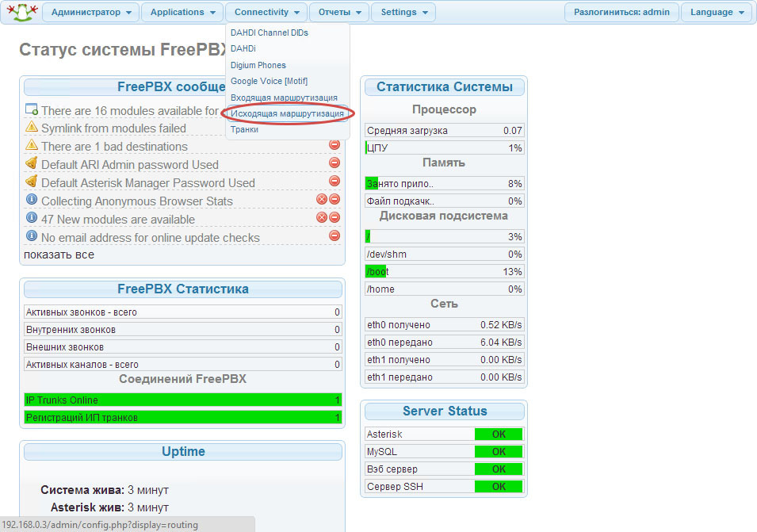Choose DAHDi from Connectivity menu
Viewport: 757px width, 532px height.
(x=243, y=48)
